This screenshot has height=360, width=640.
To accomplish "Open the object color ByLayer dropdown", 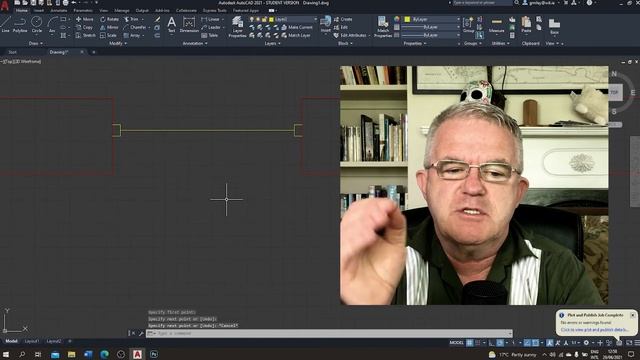I will (x=432, y=19).
